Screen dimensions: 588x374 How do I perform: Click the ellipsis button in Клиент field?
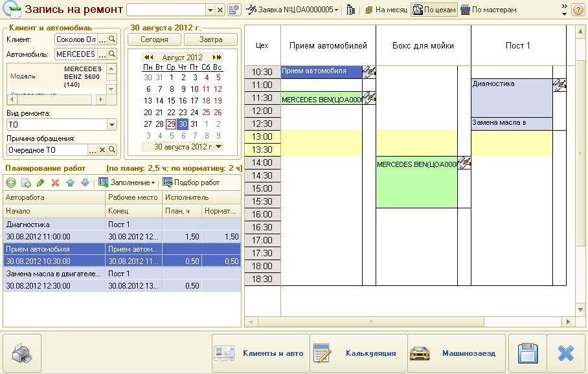102,39
